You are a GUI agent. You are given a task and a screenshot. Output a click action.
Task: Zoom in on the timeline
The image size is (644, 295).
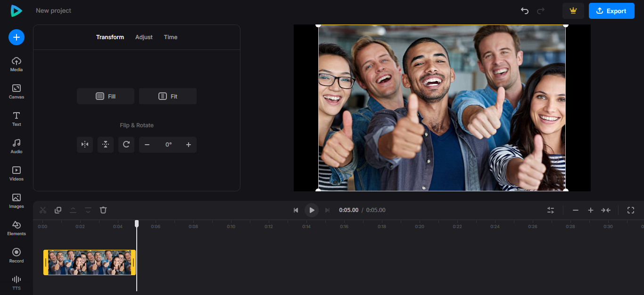[x=590, y=210]
